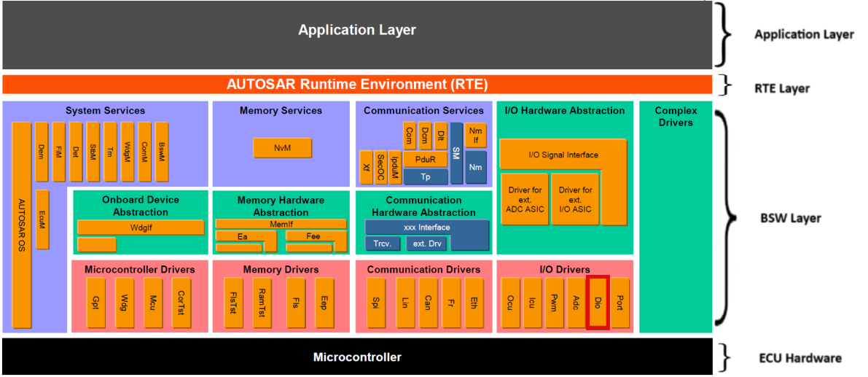
Task: Click the I/O Signal Interface block
Action: click(x=563, y=155)
